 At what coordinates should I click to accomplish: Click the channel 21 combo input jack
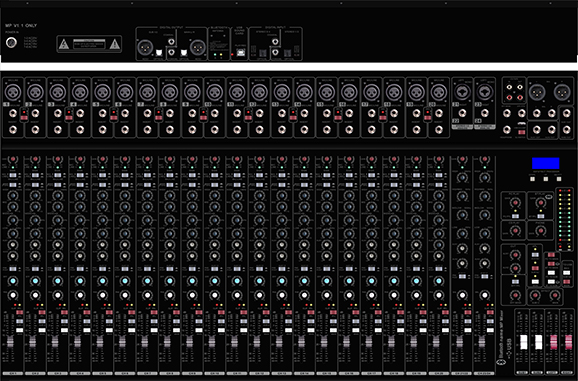coord(462,92)
